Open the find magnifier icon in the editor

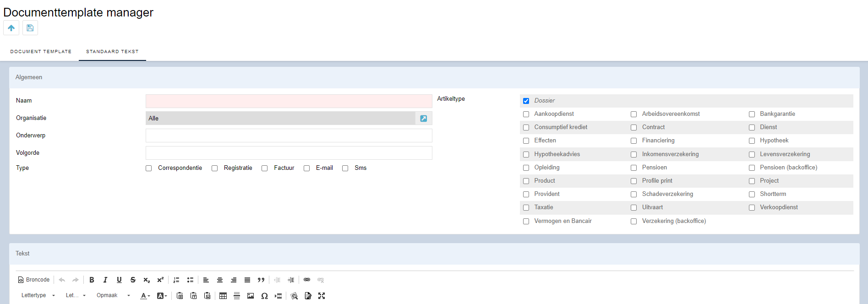(294, 296)
